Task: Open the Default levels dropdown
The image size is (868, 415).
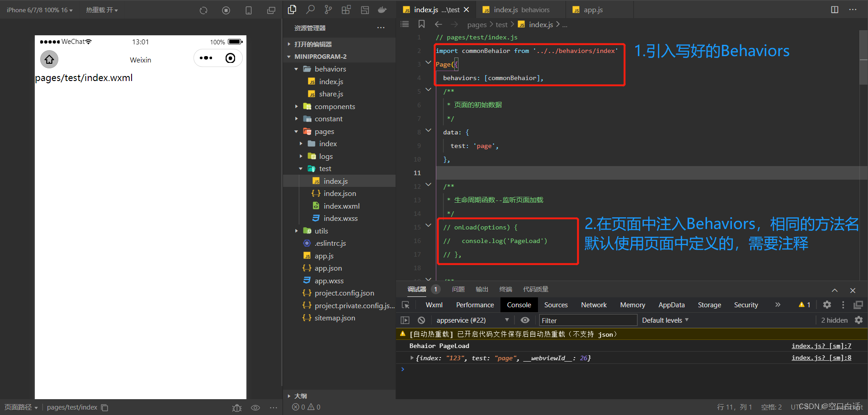Action: point(665,320)
